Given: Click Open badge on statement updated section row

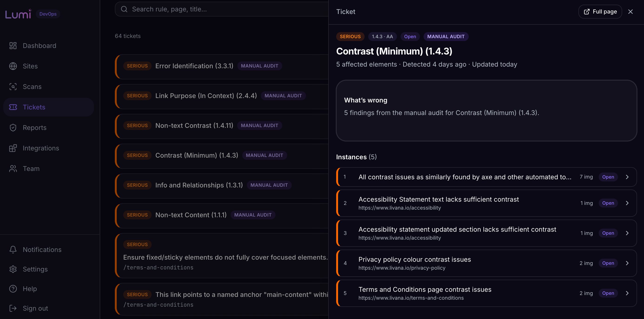Looking at the screenshot, I should (x=608, y=233).
